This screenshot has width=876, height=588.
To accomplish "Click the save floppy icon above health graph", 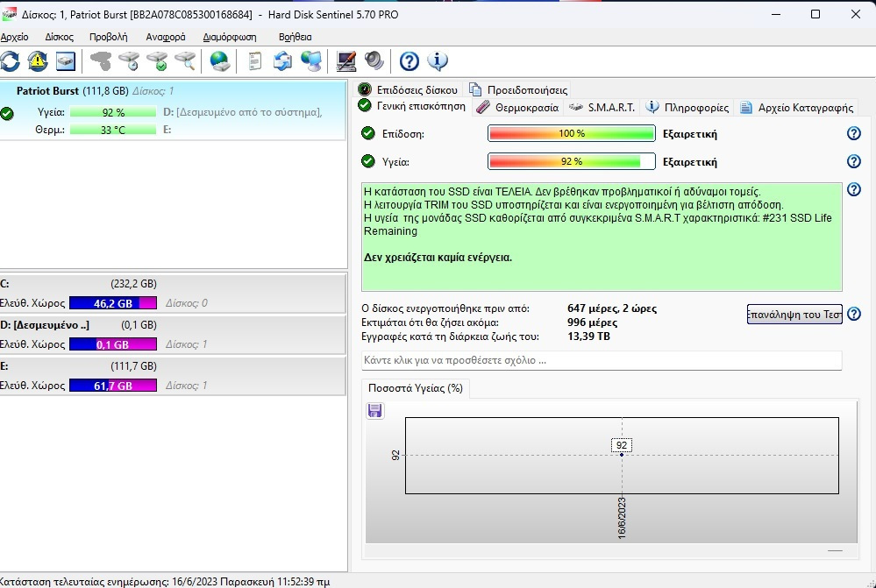I will coord(375,411).
